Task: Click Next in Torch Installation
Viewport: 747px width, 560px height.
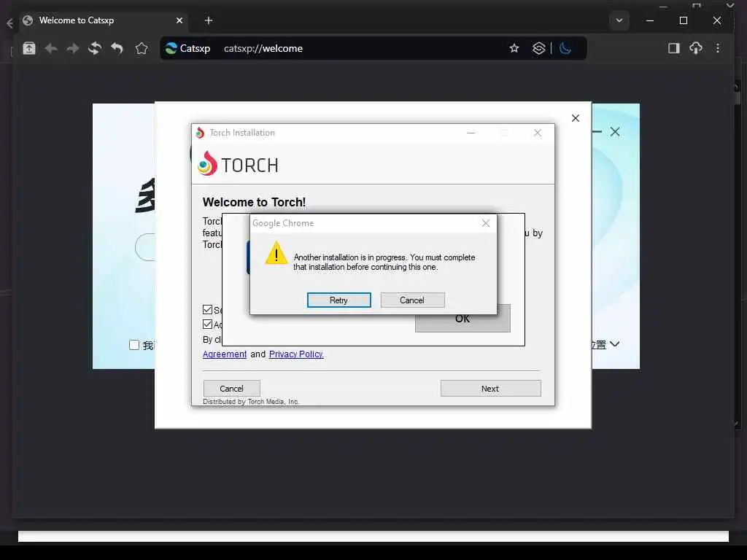Action: pos(491,389)
